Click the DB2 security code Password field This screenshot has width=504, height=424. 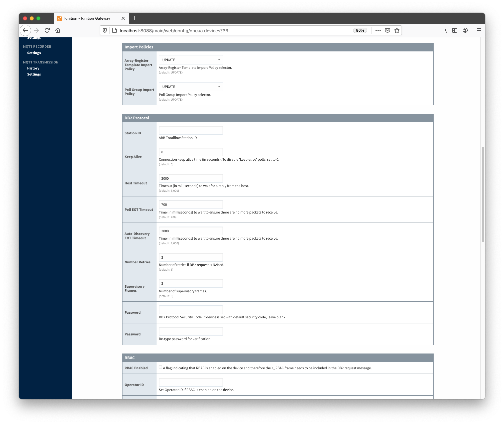click(191, 310)
